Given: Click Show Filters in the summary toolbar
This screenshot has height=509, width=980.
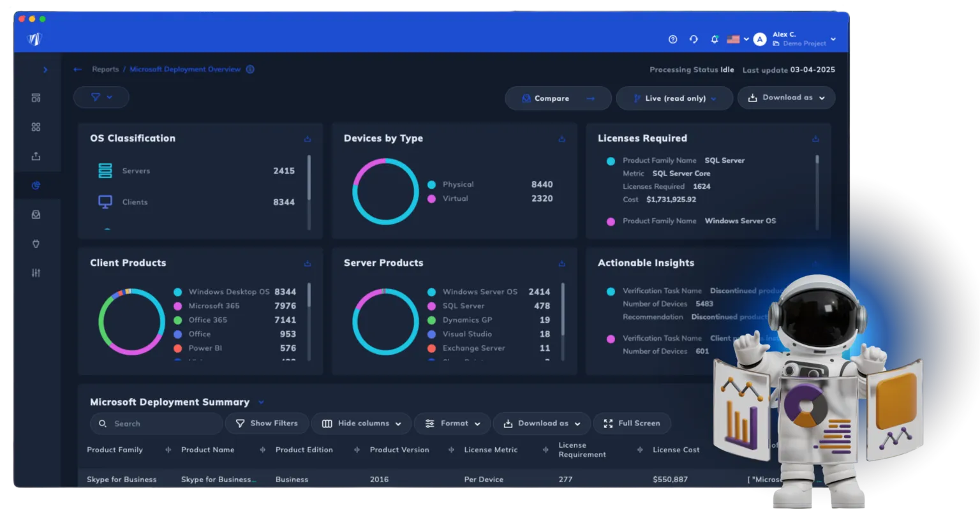Looking at the screenshot, I should click(267, 424).
